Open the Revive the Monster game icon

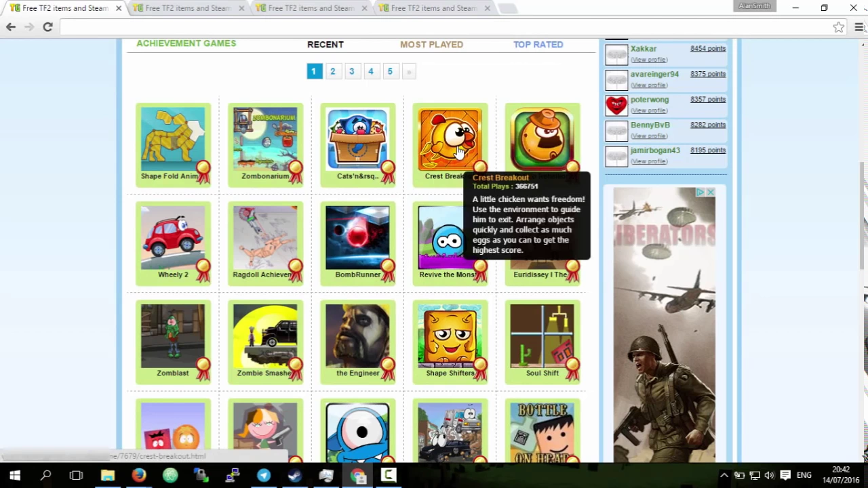click(x=441, y=237)
